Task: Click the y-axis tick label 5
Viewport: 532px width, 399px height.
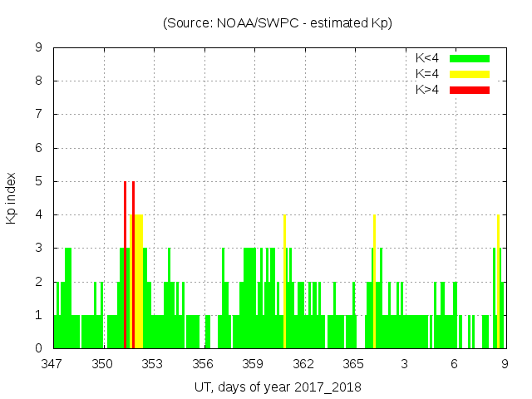Action: 39,181
